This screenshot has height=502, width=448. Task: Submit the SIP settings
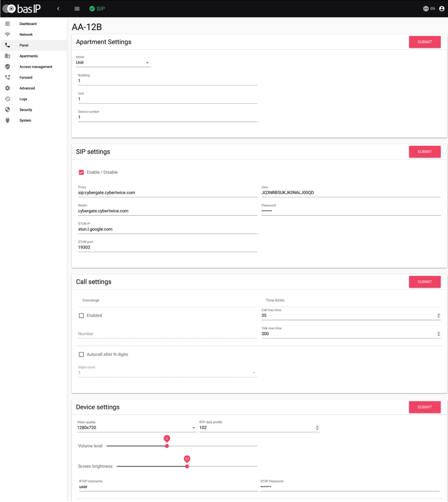pyautogui.click(x=425, y=151)
